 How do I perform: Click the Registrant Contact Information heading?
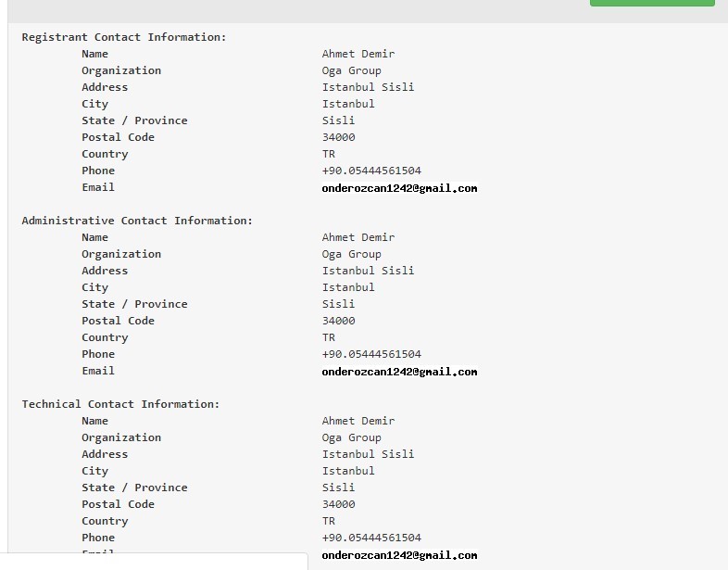pyautogui.click(x=124, y=37)
